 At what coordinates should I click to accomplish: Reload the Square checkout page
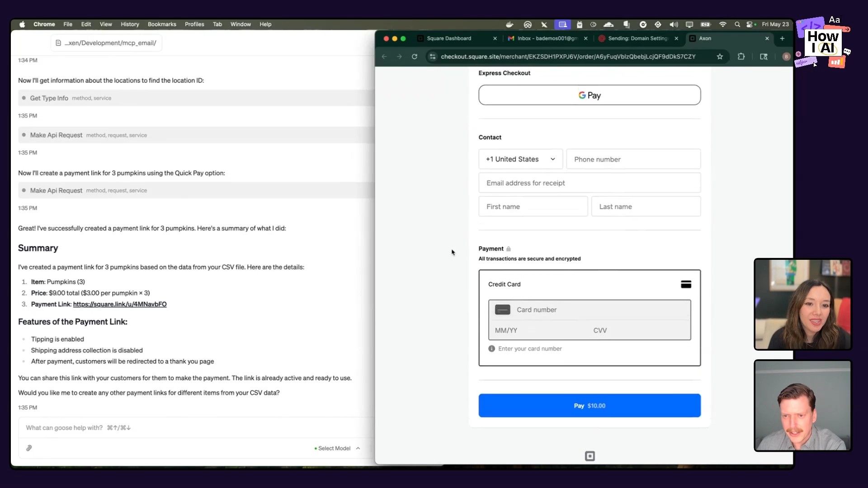point(414,56)
